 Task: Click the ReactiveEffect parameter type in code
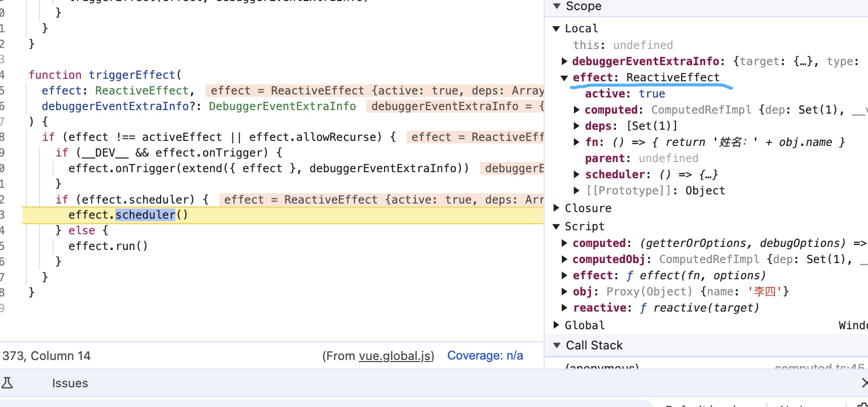tap(142, 91)
